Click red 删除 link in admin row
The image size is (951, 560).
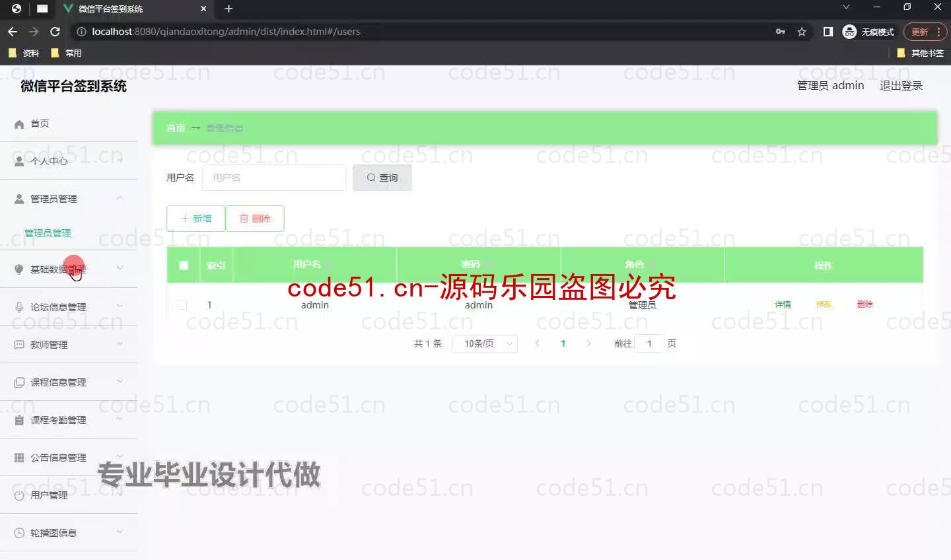865,304
